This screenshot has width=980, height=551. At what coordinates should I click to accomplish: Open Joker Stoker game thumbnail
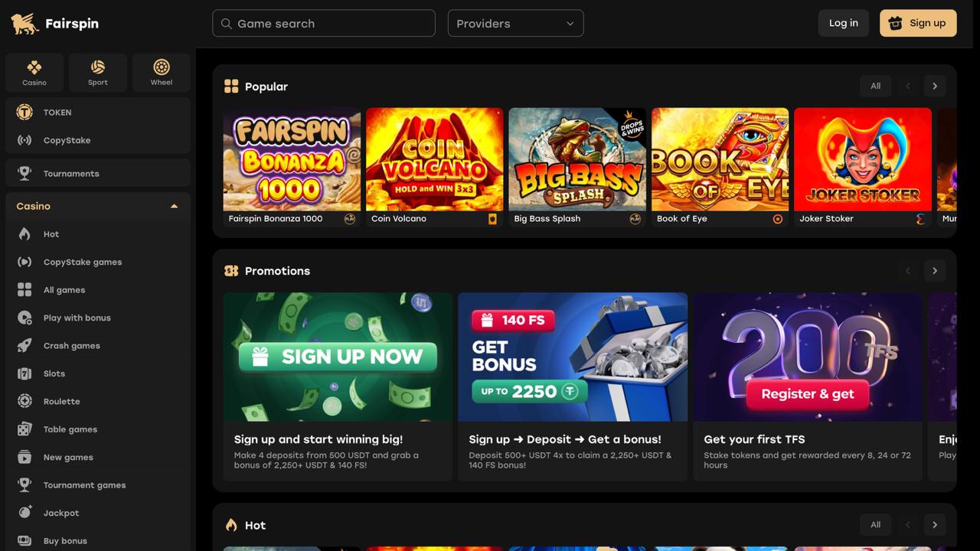click(863, 159)
